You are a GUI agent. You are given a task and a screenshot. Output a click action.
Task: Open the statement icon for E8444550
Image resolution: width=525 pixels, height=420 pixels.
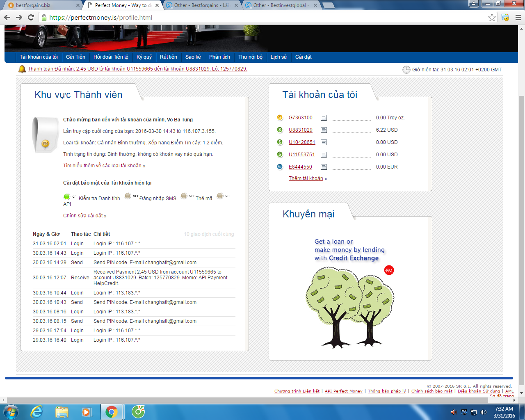(x=324, y=167)
